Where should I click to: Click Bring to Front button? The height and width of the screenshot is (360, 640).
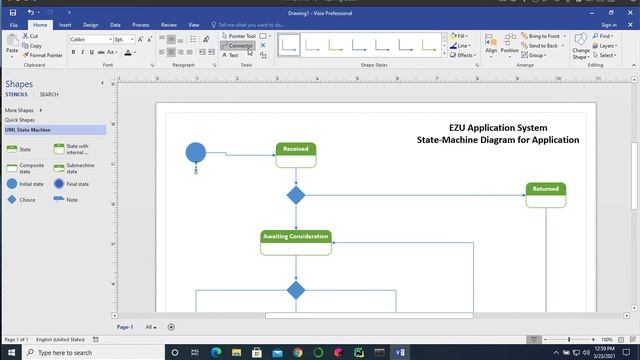tap(540, 36)
